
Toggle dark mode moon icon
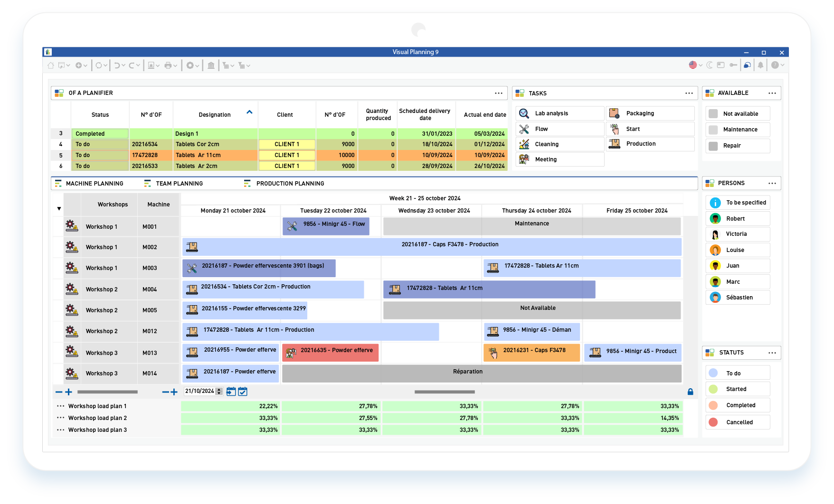[x=710, y=65]
